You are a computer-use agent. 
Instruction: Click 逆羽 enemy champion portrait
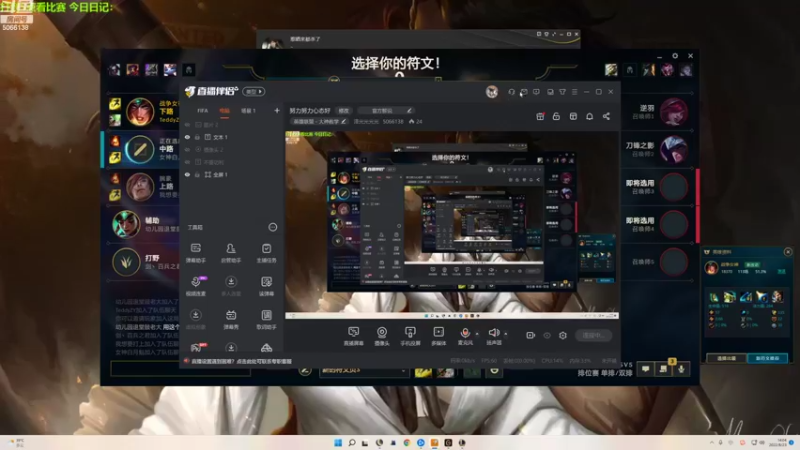tap(673, 112)
